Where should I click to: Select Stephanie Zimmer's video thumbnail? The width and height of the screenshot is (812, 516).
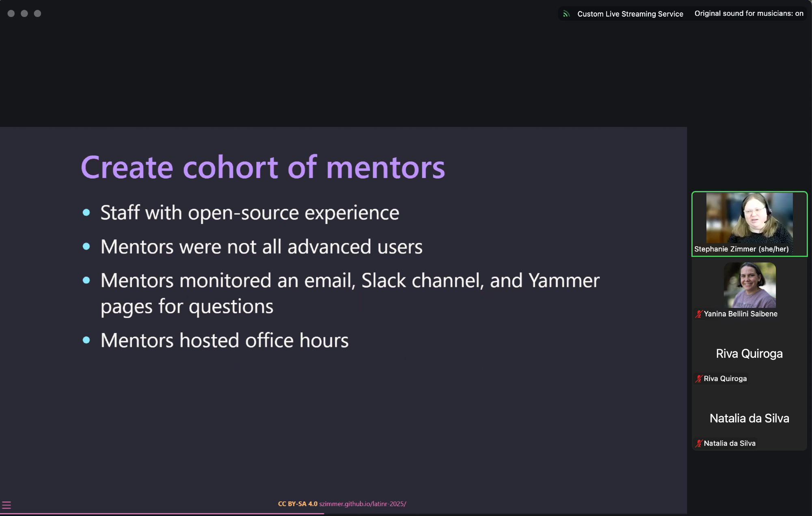click(x=749, y=218)
